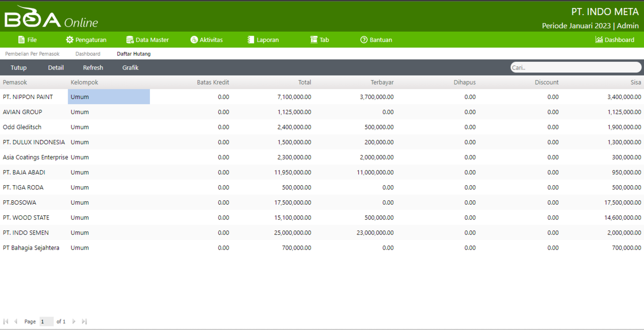Open the Tab menu label
644x330 pixels.
(324, 40)
